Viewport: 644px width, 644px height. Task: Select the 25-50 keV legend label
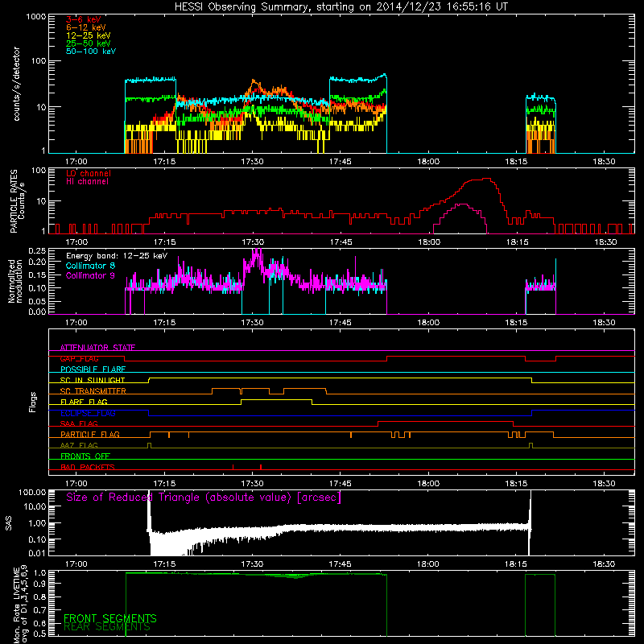pyautogui.click(x=88, y=43)
